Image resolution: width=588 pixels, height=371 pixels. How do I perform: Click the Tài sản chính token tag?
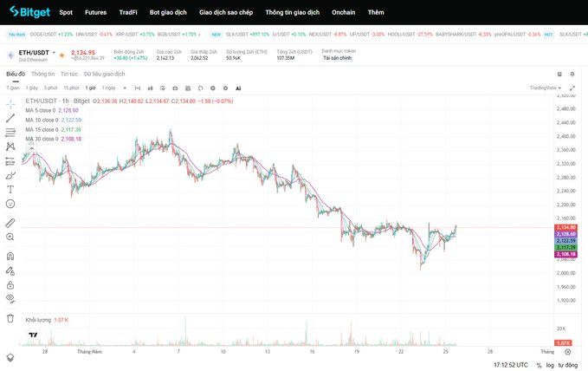[338, 58]
